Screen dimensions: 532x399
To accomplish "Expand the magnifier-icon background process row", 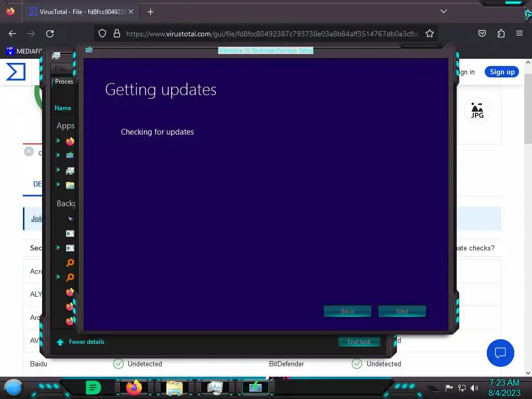I will pos(58,277).
